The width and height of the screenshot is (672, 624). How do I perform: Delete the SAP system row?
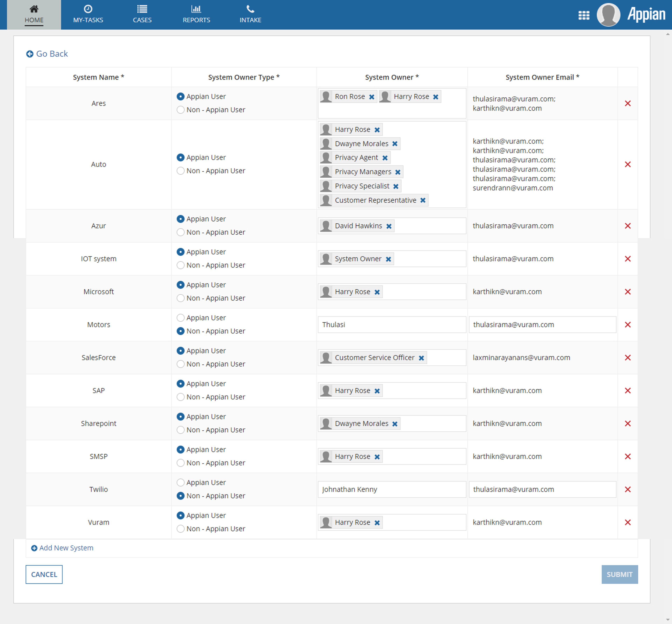tap(628, 391)
